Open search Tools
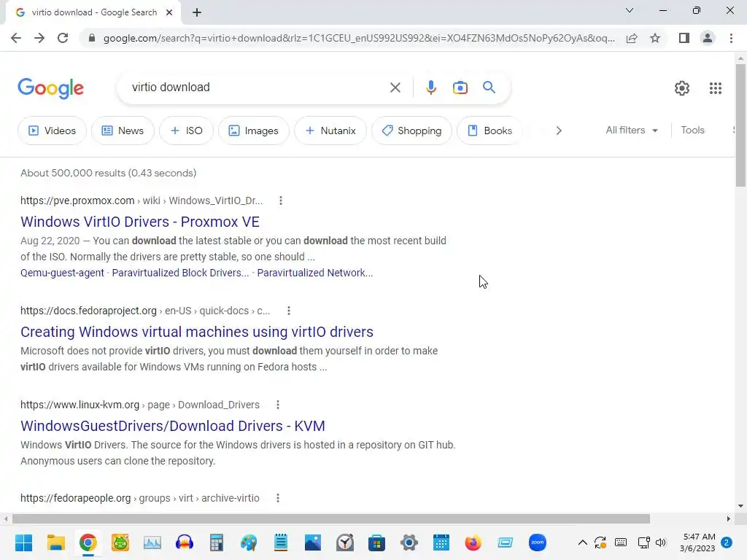 click(x=692, y=130)
